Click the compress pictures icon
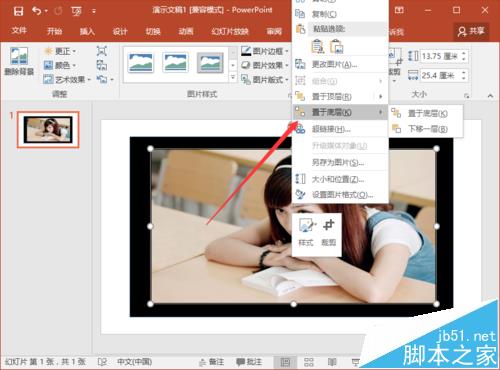The height and width of the screenshot is (370, 500). pos(102,51)
